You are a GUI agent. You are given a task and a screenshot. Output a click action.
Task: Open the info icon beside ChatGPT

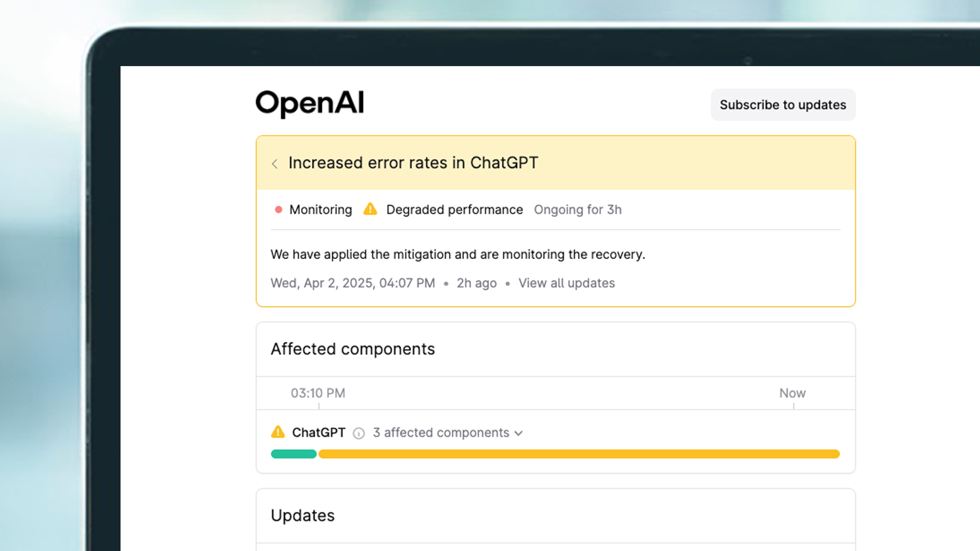pyautogui.click(x=359, y=433)
